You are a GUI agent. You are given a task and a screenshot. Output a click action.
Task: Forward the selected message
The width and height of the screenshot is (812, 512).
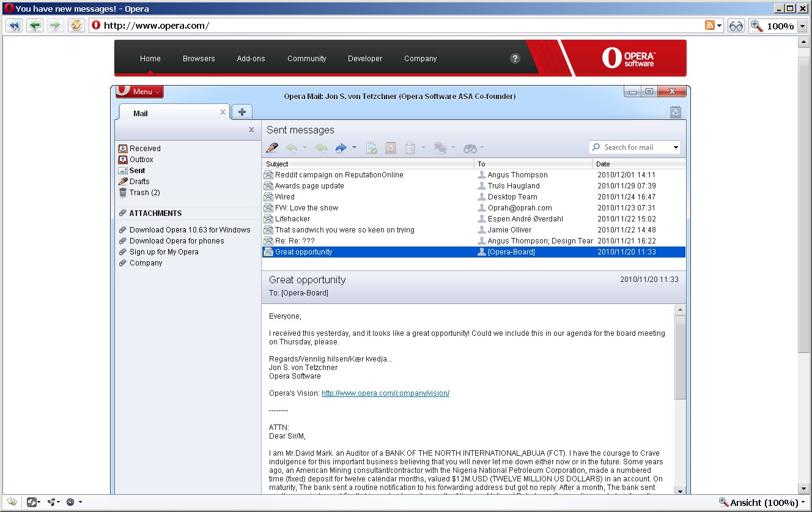click(341, 147)
